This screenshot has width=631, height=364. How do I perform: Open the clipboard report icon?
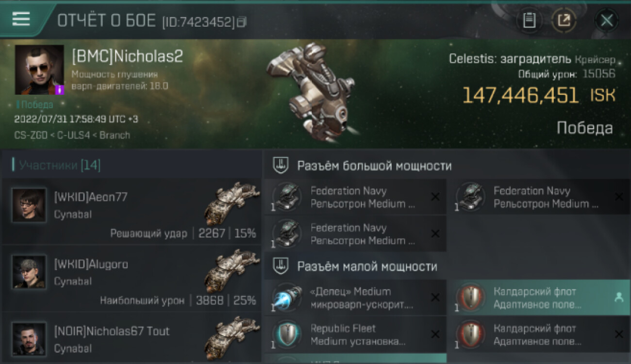click(x=529, y=20)
